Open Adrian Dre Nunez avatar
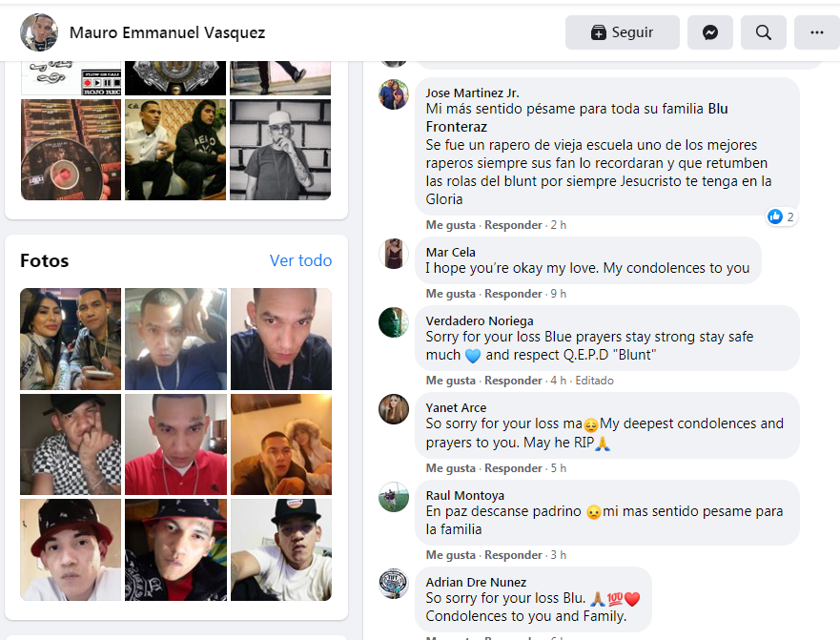Viewport: 840px width, 640px height. tap(394, 583)
